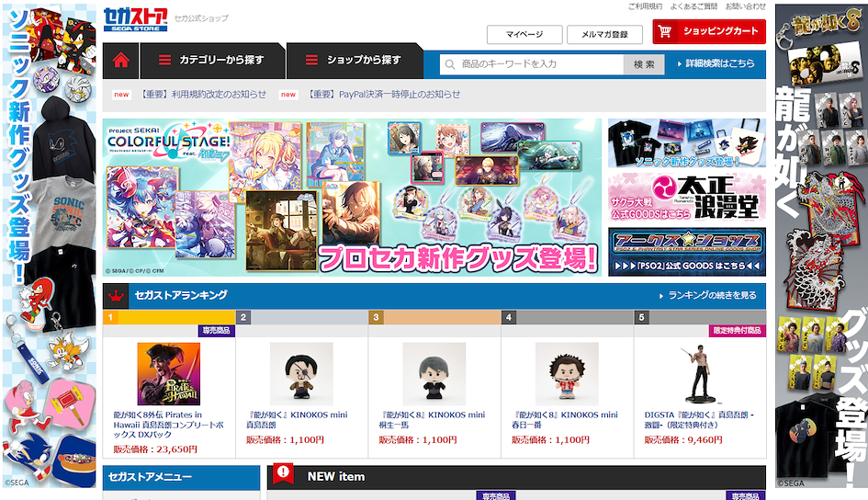Open よくあるご質問 FAQ link

pyautogui.click(x=693, y=6)
